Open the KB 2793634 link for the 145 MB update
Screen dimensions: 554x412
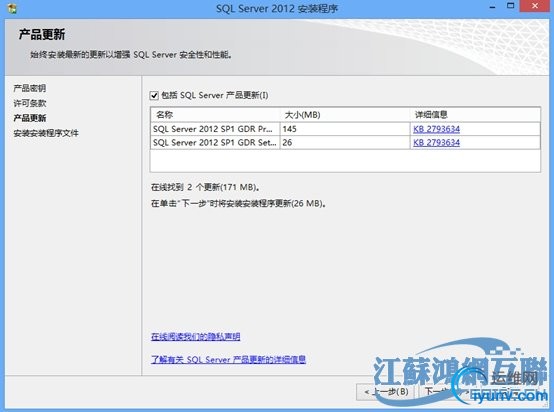tap(436, 129)
